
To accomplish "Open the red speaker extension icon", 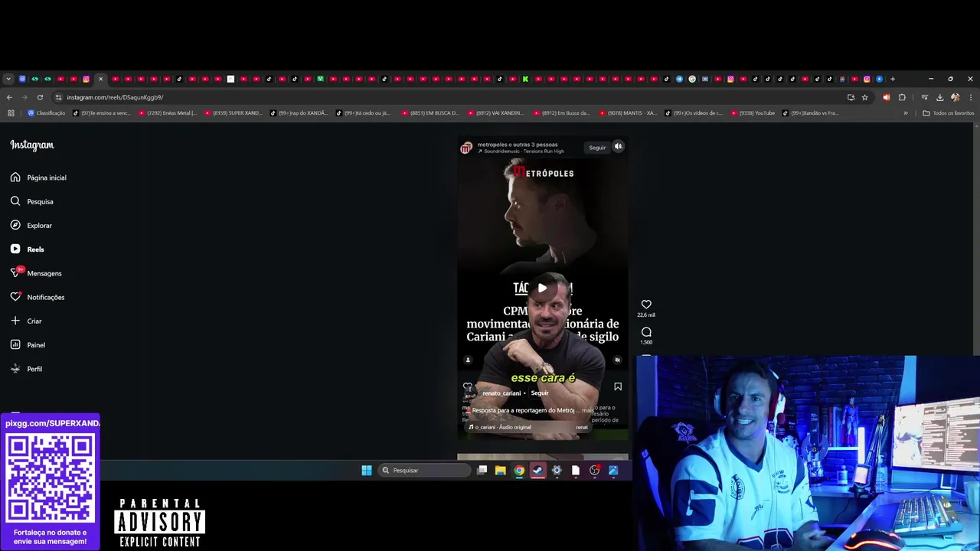I will click(887, 97).
